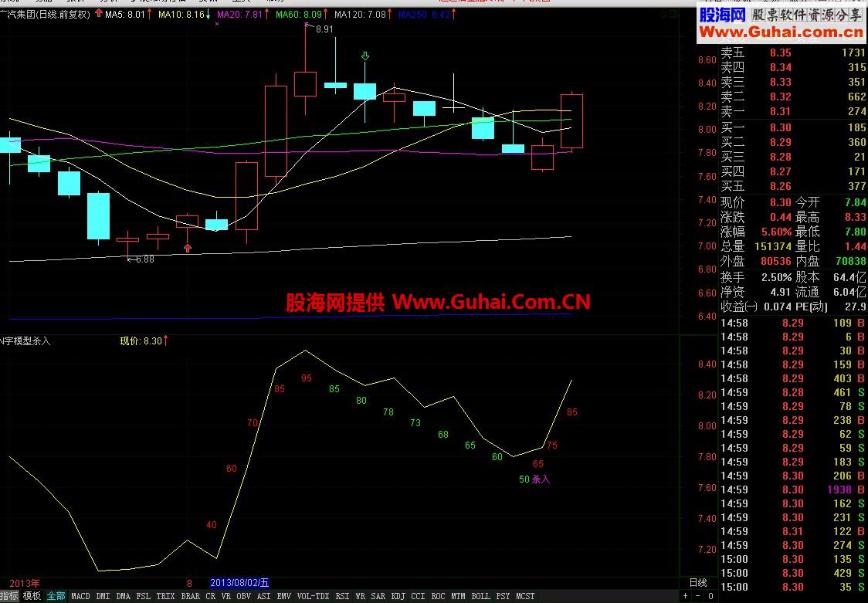Click the N字模型杀入 indicator title
868x603 pixels.
pyautogui.click(x=25, y=340)
